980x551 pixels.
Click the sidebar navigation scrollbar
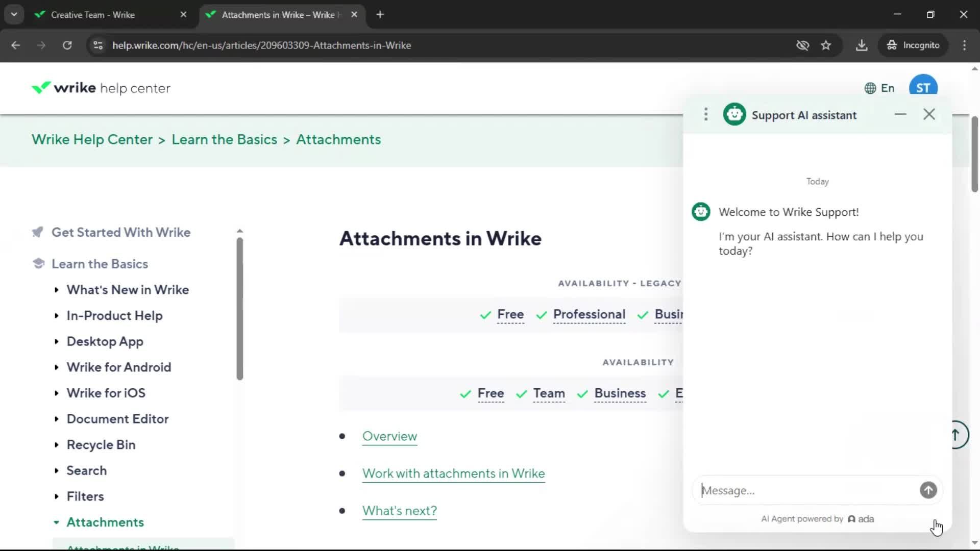click(x=239, y=309)
